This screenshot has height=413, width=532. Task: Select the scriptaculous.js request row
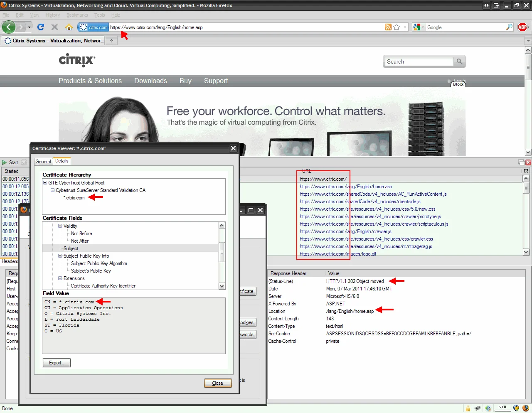point(374,224)
